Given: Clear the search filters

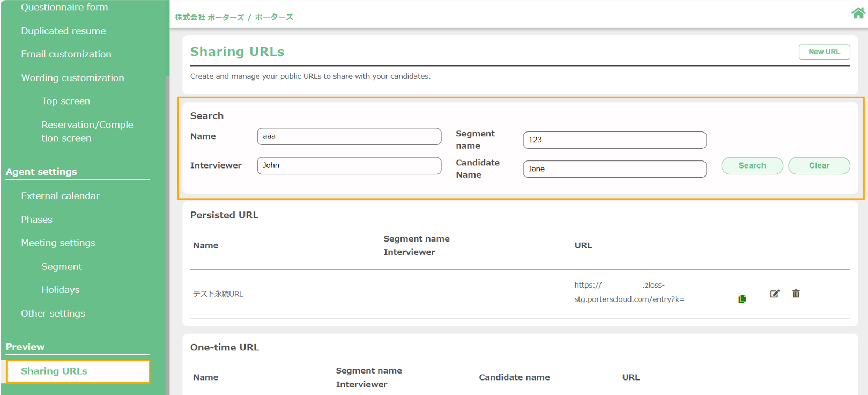Looking at the screenshot, I should pos(819,166).
